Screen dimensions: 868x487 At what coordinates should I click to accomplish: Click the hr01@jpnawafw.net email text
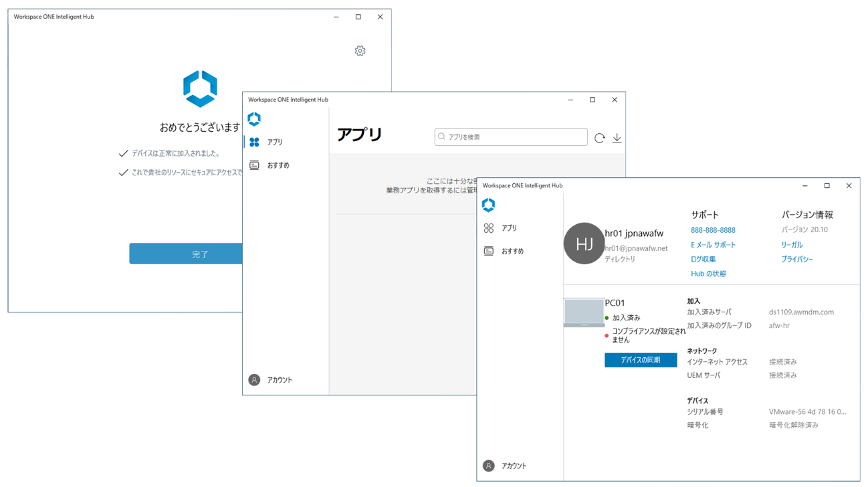pos(636,248)
